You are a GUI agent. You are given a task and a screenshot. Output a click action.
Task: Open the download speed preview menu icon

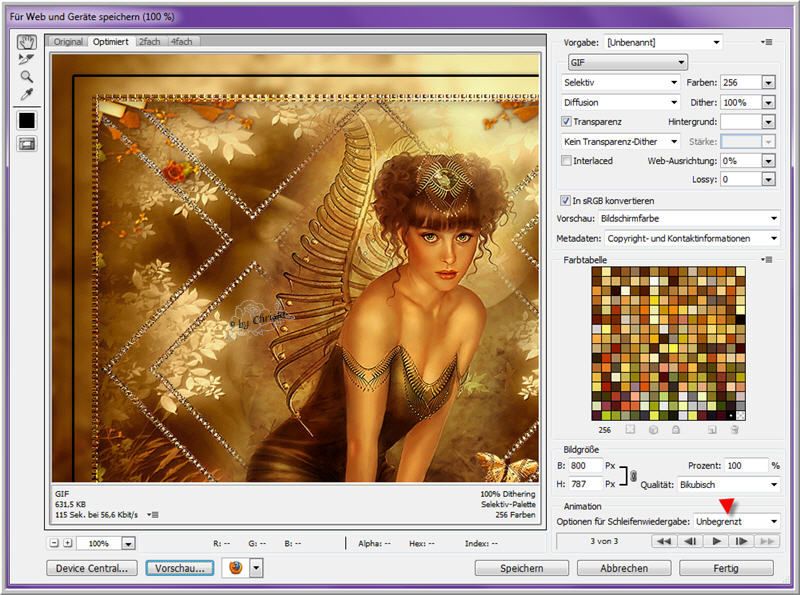coord(153,515)
